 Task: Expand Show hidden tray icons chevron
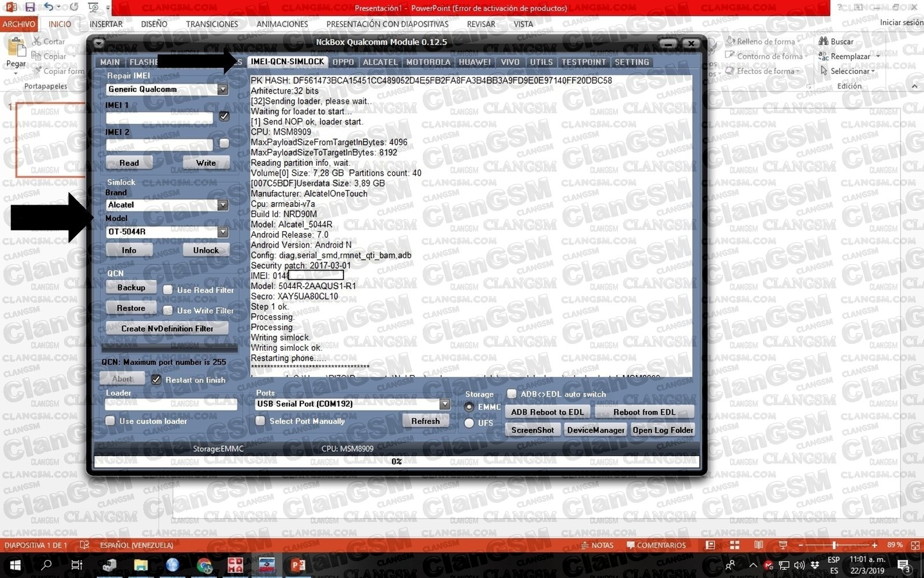point(753,565)
